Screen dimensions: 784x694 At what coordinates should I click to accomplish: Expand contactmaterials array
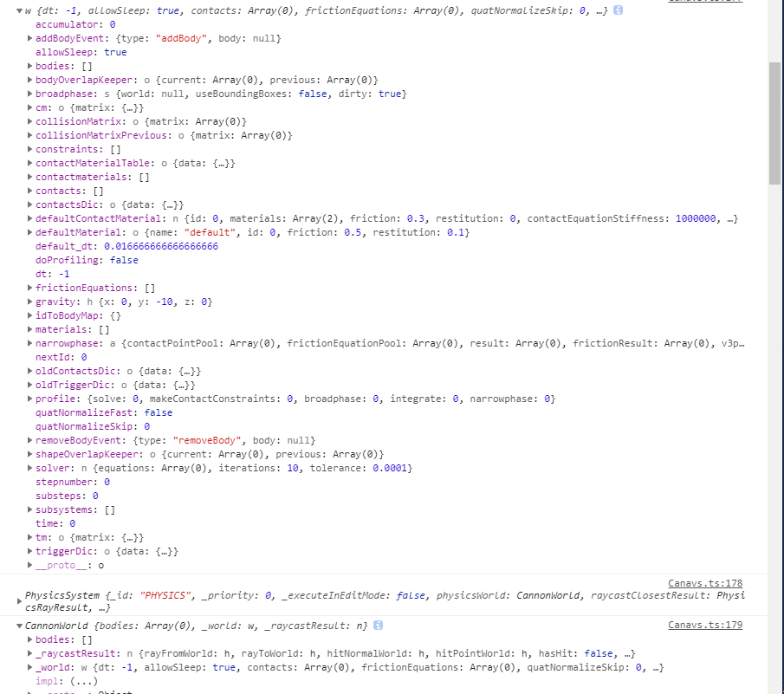pos(29,177)
